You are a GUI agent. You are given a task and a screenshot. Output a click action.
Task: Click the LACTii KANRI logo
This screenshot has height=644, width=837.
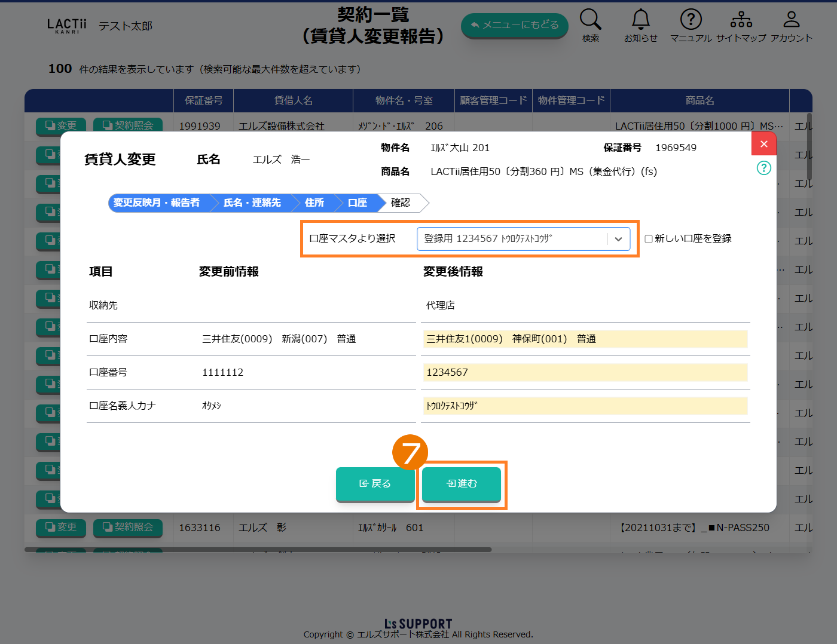[66, 26]
